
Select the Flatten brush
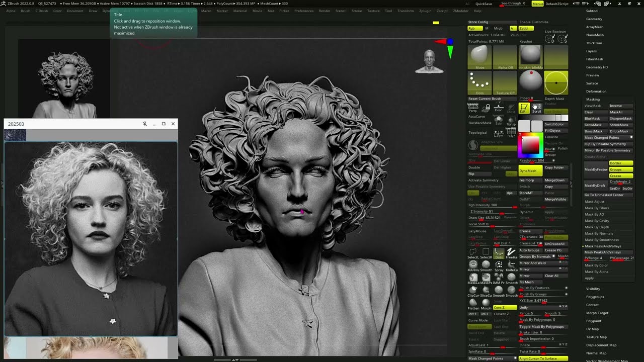[x=473, y=305]
